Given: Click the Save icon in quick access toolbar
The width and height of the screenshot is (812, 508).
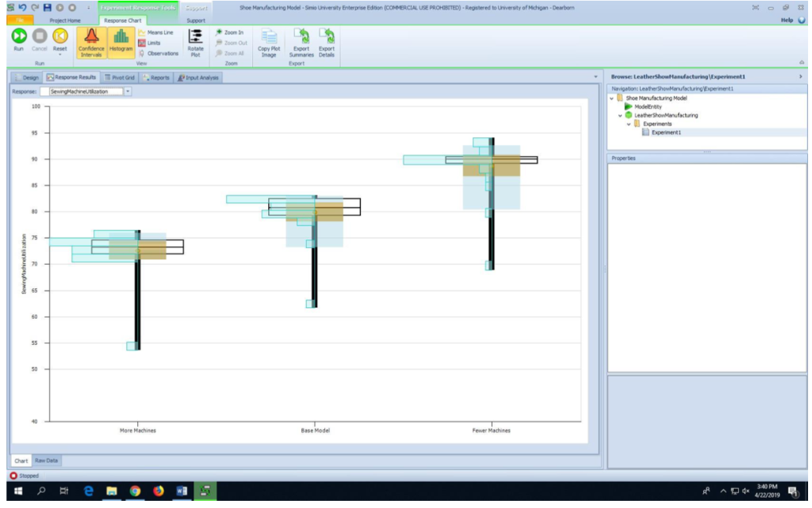Looking at the screenshot, I should point(48,7).
